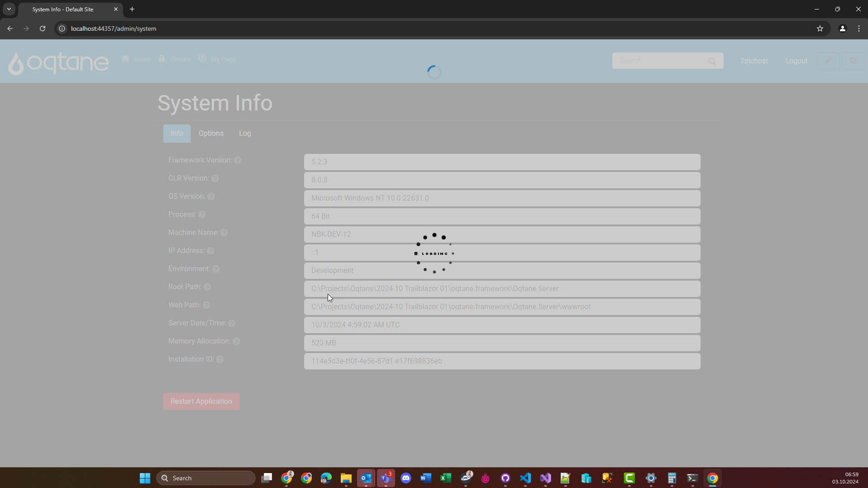Click the Logout link

point(796,61)
